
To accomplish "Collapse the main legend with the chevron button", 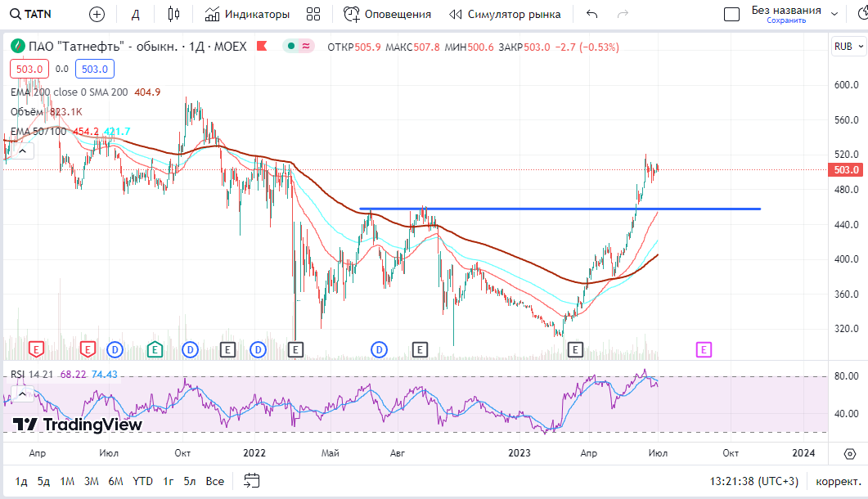I will (22, 151).
